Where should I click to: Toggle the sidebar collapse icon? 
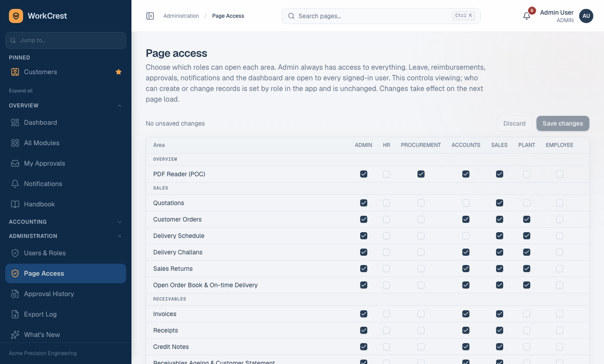coord(150,16)
